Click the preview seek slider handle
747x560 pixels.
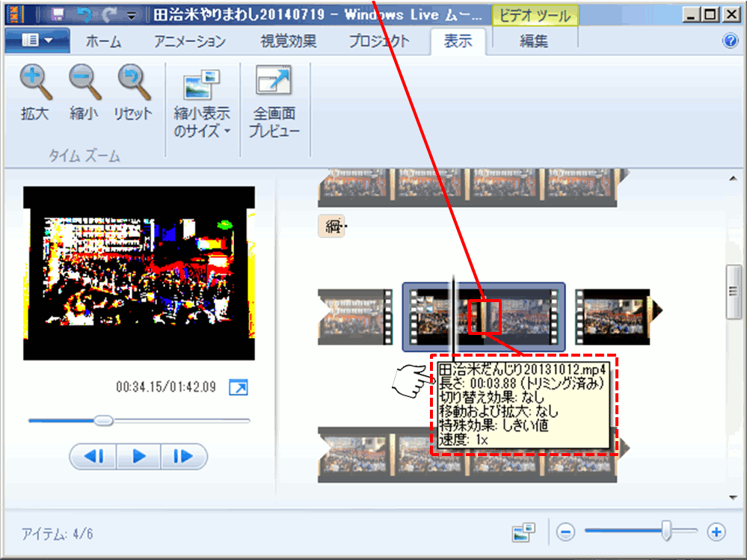[x=104, y=421]
